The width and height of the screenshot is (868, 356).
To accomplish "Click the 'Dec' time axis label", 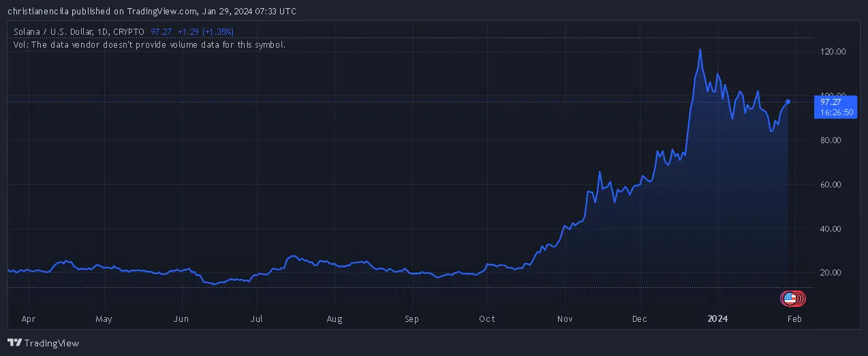I will (x=640, y=318).
